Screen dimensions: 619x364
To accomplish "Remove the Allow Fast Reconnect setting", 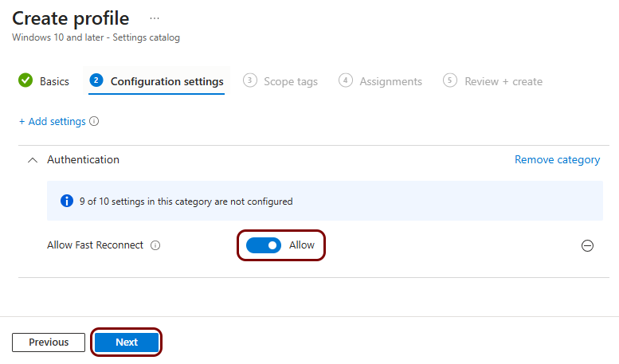I will pyautogui.click(x=587, y=246).
